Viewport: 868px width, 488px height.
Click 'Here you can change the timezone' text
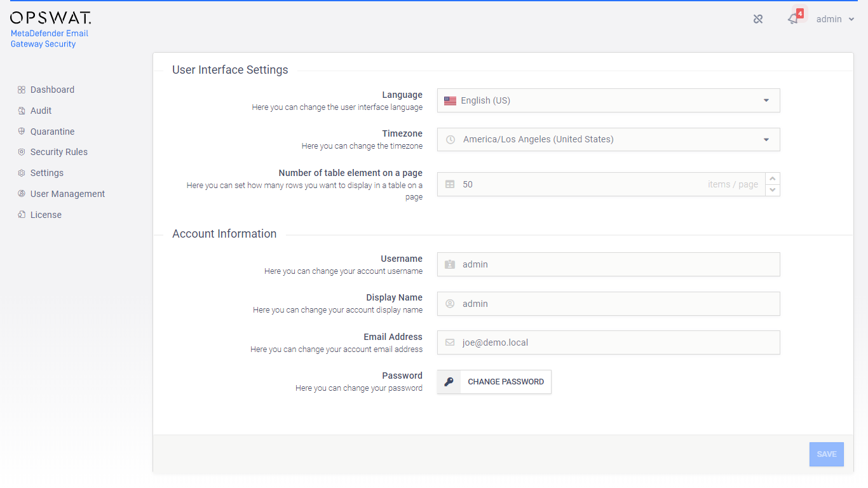(x=362, y=146)
